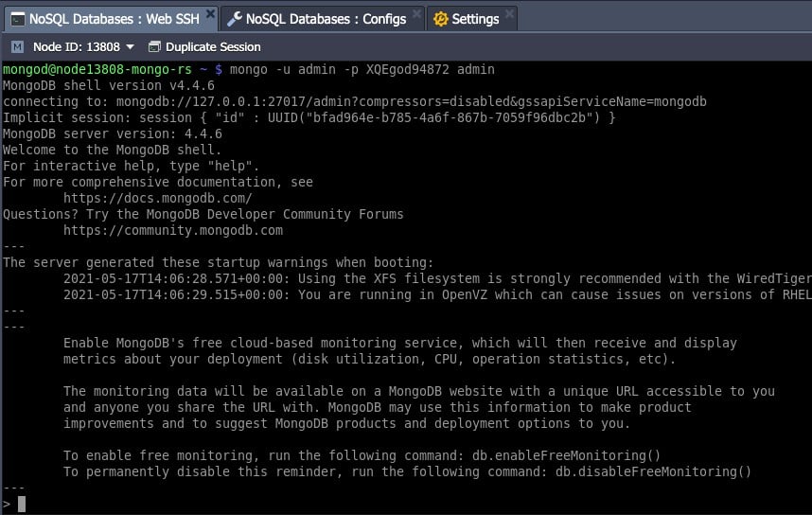Close the Configs tab
Viewport: 812px width, 515px height.
point(416,14)
